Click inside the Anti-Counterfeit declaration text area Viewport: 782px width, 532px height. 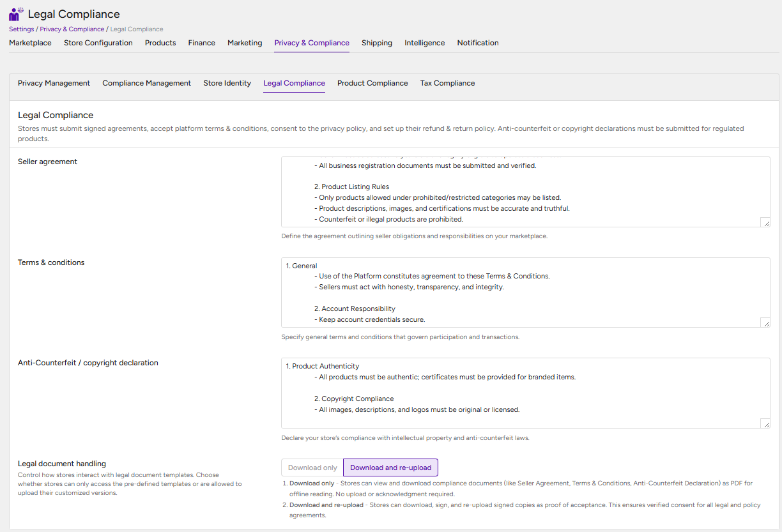(x=525, y=393)
